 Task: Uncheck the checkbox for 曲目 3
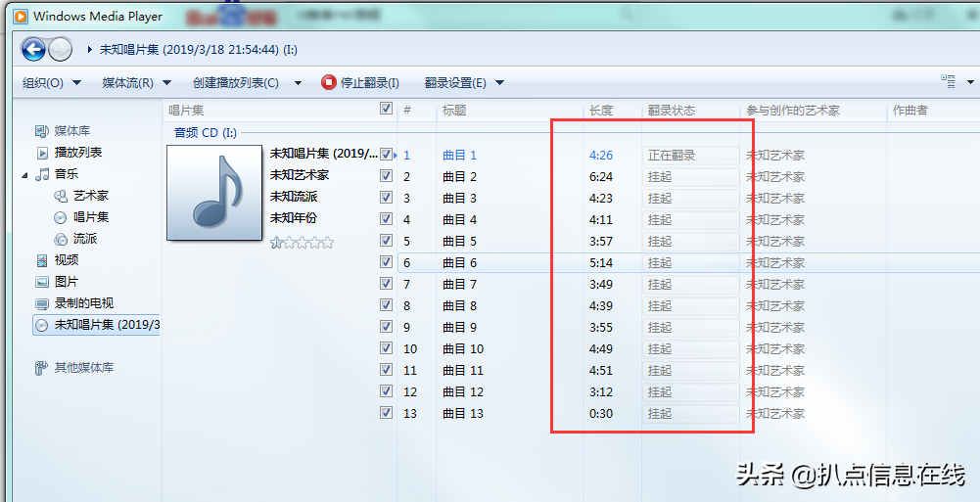(387, 198)
